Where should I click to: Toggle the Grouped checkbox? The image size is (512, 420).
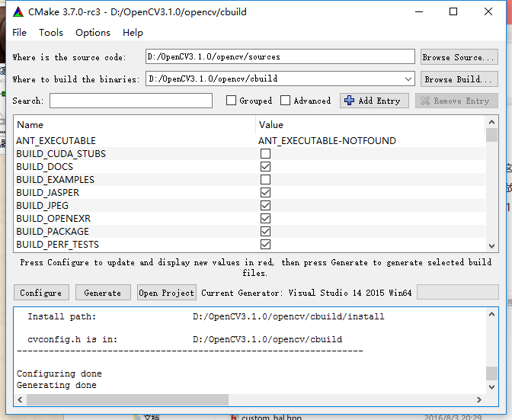[x=231, y=101]
